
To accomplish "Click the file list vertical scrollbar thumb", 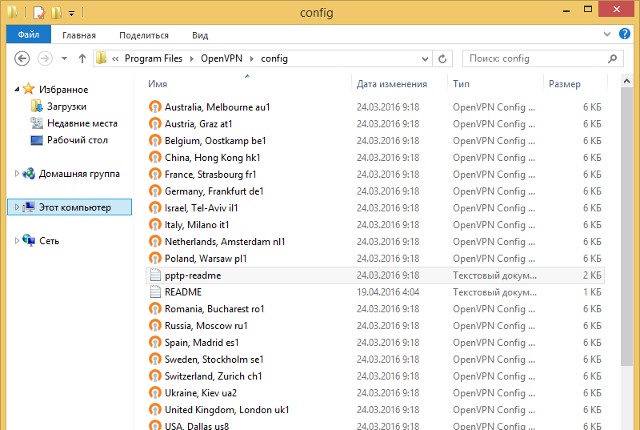I will (627, 226).
